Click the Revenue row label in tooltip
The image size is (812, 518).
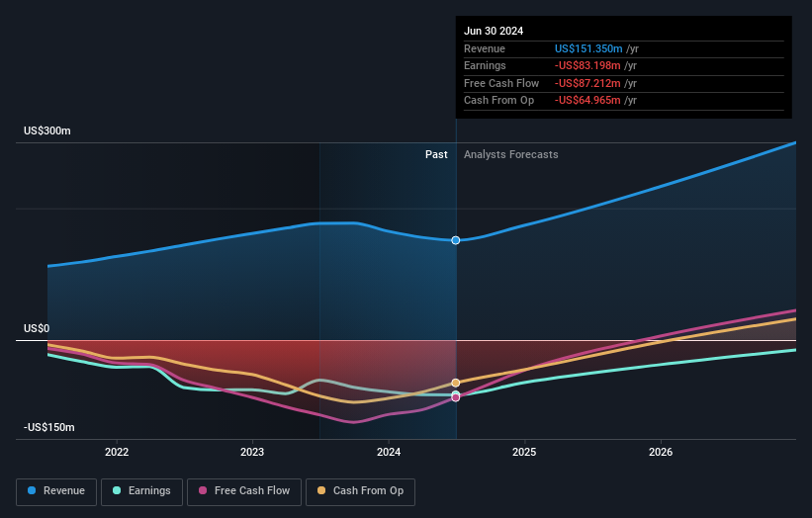[485, 48]
